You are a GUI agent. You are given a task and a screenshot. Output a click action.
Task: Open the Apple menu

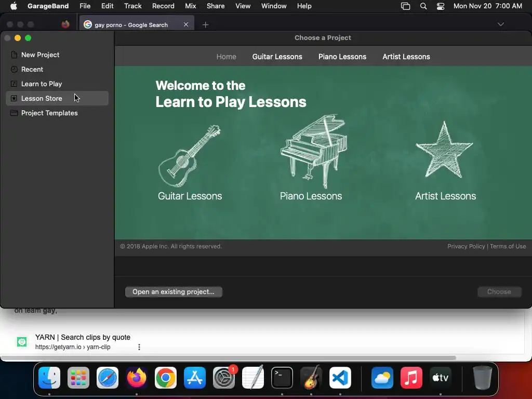click(14, 6)
